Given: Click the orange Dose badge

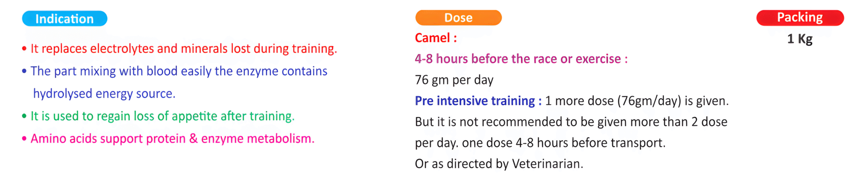Looking at the screenshot, I should 458,18.
